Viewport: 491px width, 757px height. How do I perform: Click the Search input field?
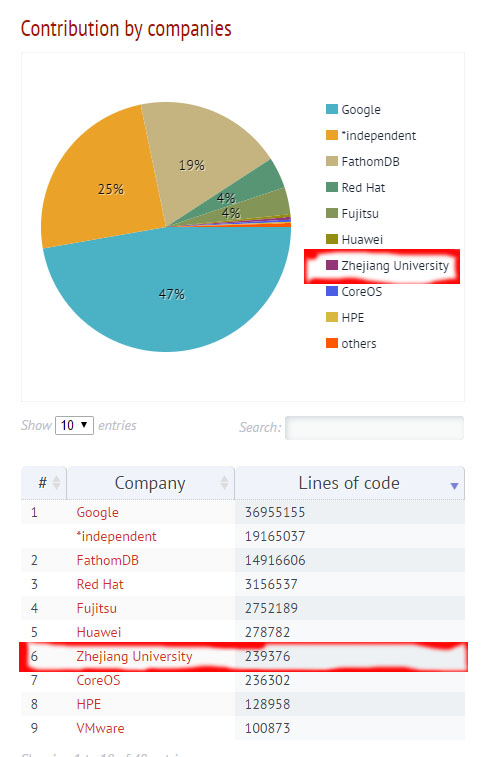374,428
